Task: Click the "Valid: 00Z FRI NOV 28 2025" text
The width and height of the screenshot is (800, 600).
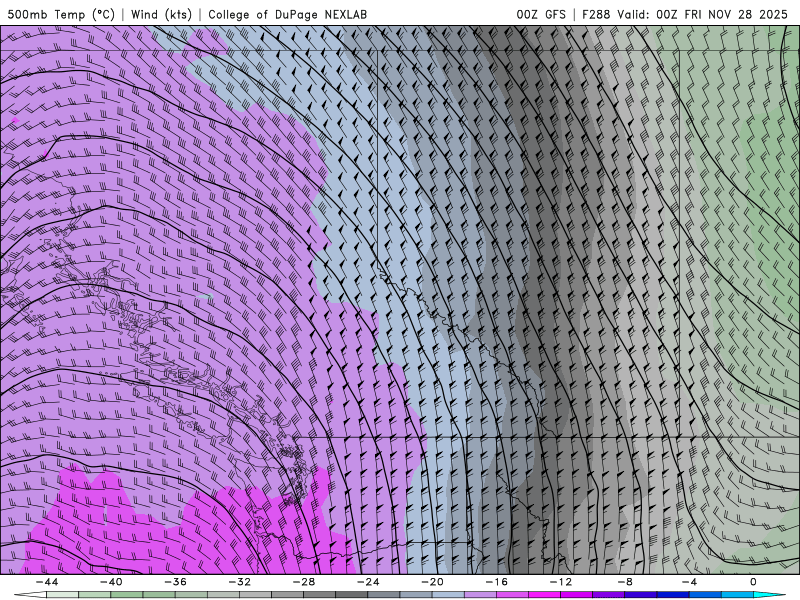Action: (703, 14)
